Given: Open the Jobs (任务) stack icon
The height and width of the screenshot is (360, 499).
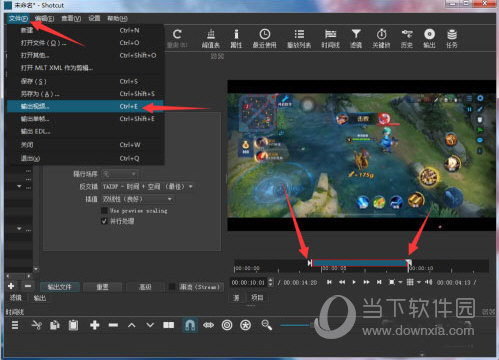Looking at the screenshot, I should pos(452,39).
